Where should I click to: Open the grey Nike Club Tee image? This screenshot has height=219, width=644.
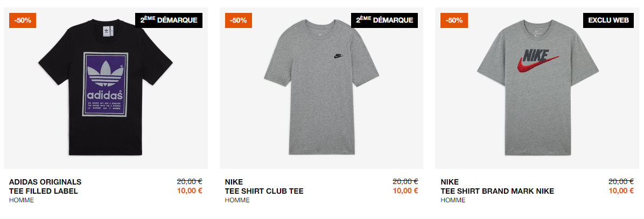click(321, 88)
